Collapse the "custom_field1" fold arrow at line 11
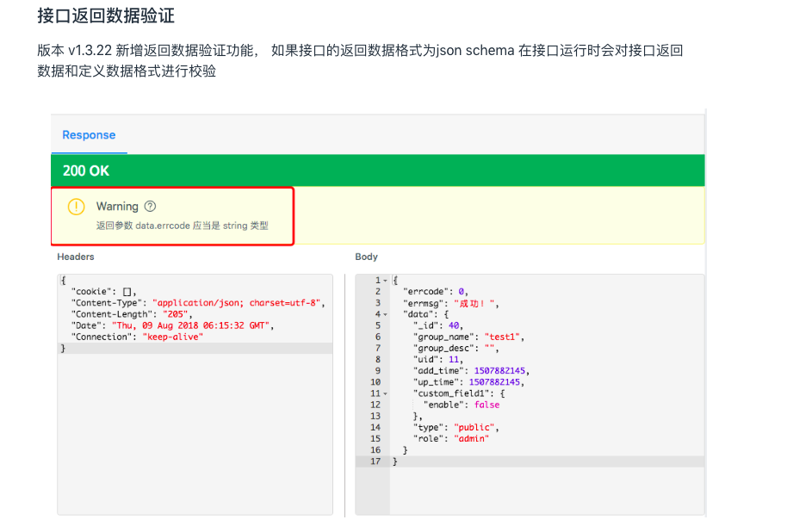Viewport: 812px width, 526px height. click(x=385, y=394)
